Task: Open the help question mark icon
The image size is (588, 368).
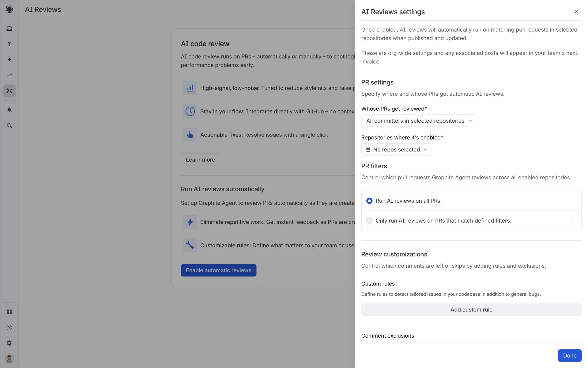Action: [x=9, y=328]
